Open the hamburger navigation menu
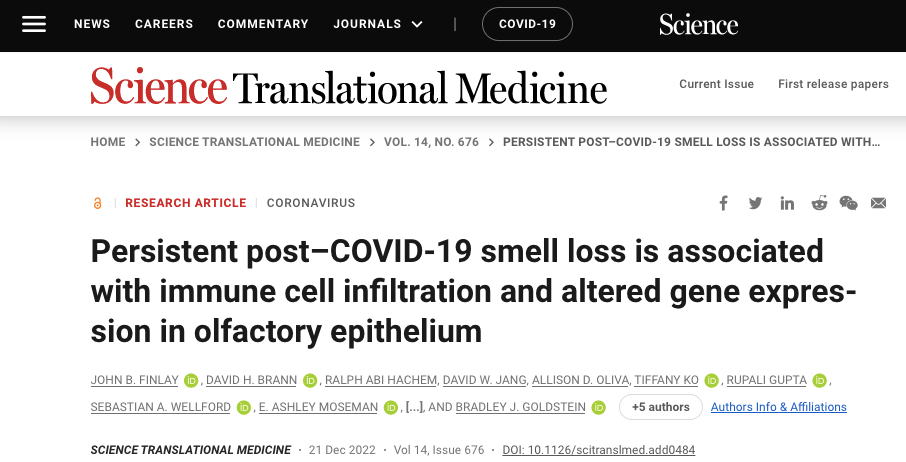This screenshot has height=462, width=906. 34,24
